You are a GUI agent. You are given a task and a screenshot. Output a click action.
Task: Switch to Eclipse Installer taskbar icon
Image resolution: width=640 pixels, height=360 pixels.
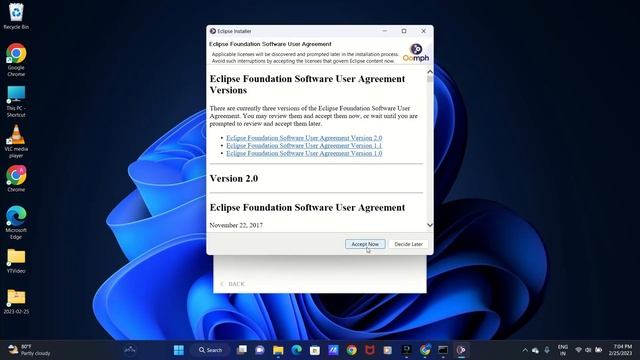[x=461, y=350]
